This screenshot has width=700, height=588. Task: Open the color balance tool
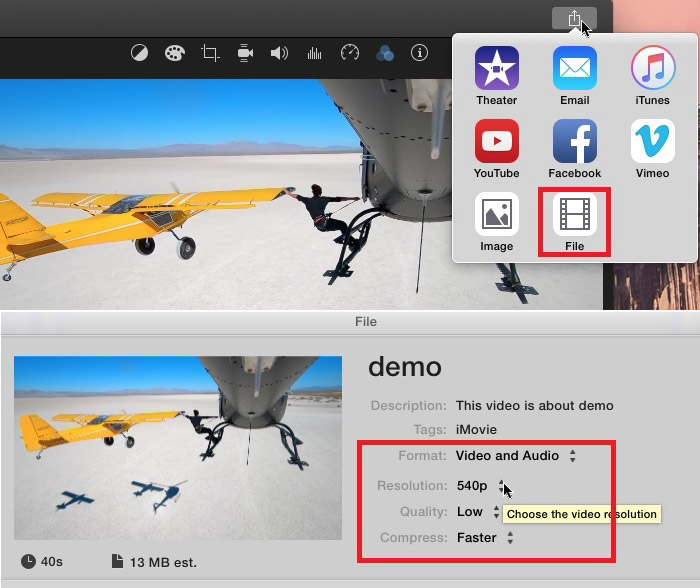[139, 53]
